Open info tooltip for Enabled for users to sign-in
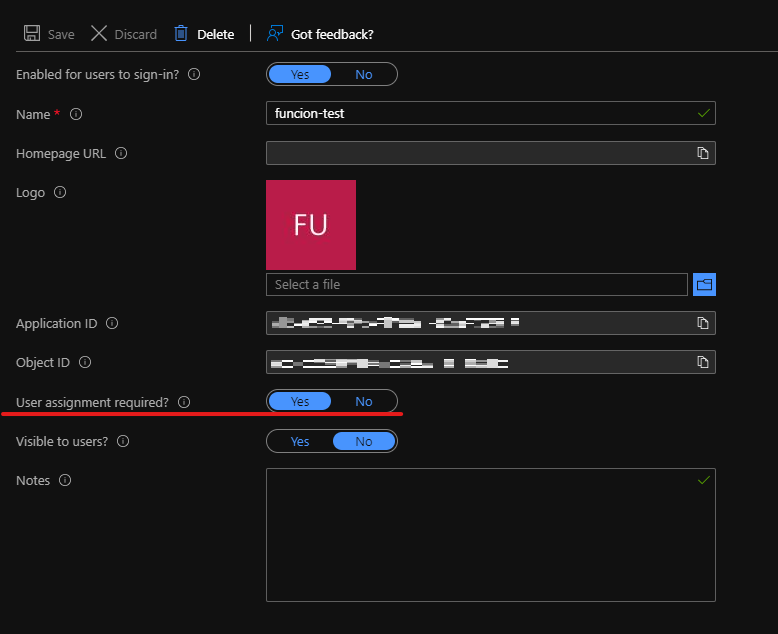Image resolution: width=778 pixels, height=634 pixels. [x=194, y=74]
